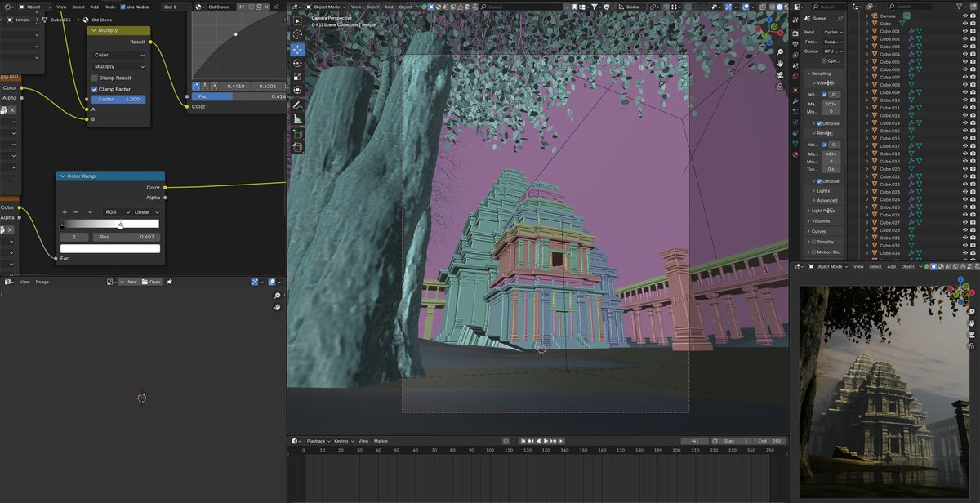980x503 pixels.
Task: Open the Render properties tab
Action: click(795, 33)
